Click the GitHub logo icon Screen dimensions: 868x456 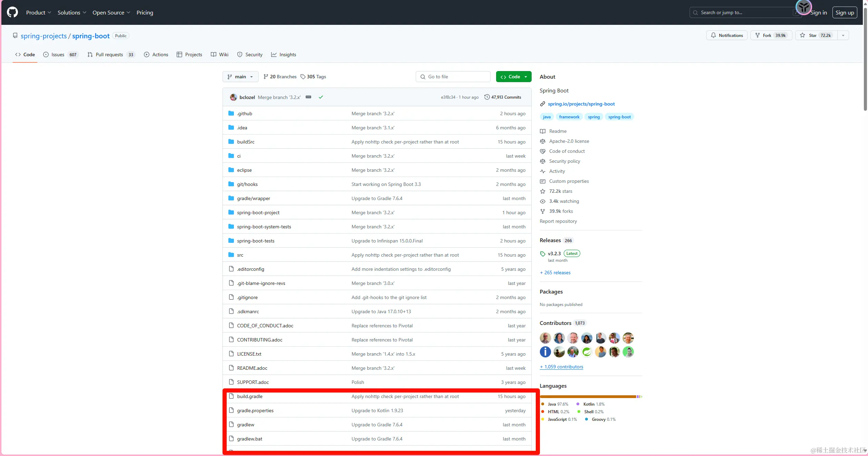(12, 12)
